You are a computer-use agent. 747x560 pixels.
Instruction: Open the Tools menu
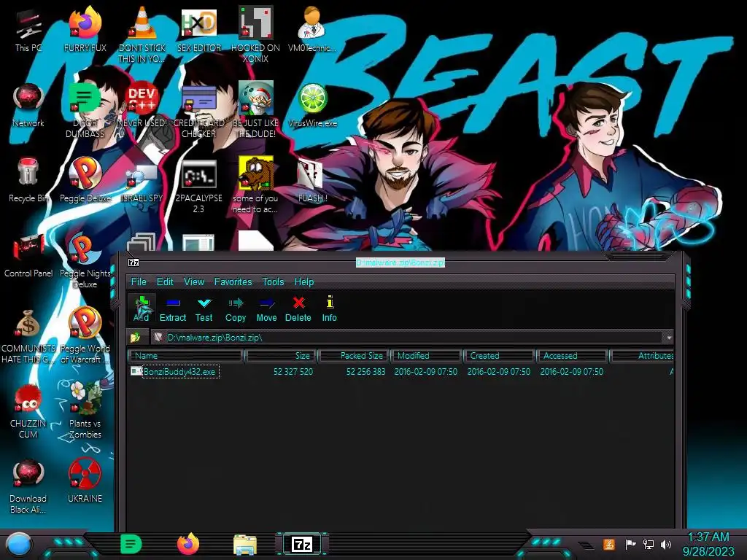[273, 281]
